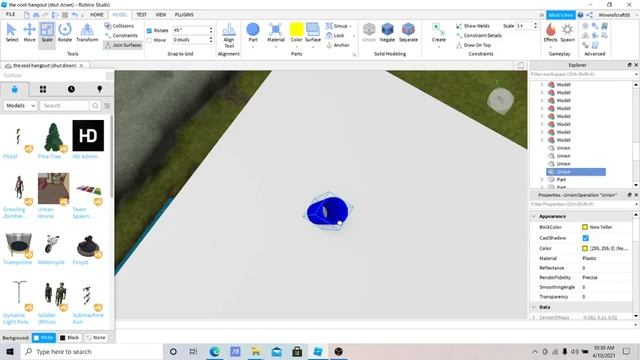The height and width of the screenshot is (360, 640).
Task: Expand the Part item in Explorer
Action: 542,180
